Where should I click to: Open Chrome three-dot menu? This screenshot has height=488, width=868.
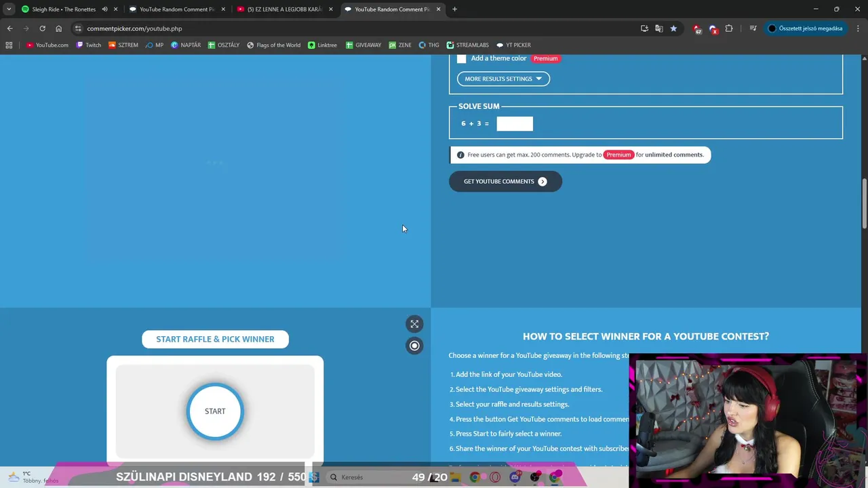tap(859, 28)
